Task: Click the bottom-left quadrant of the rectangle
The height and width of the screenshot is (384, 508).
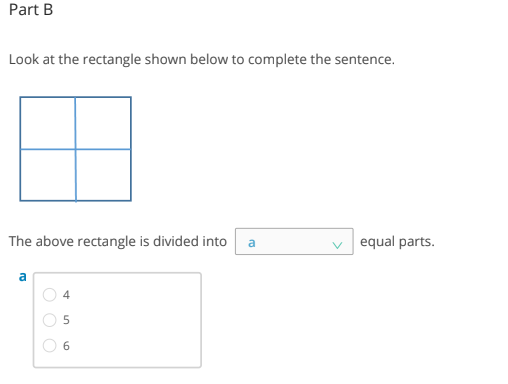Action: [48, 175]
